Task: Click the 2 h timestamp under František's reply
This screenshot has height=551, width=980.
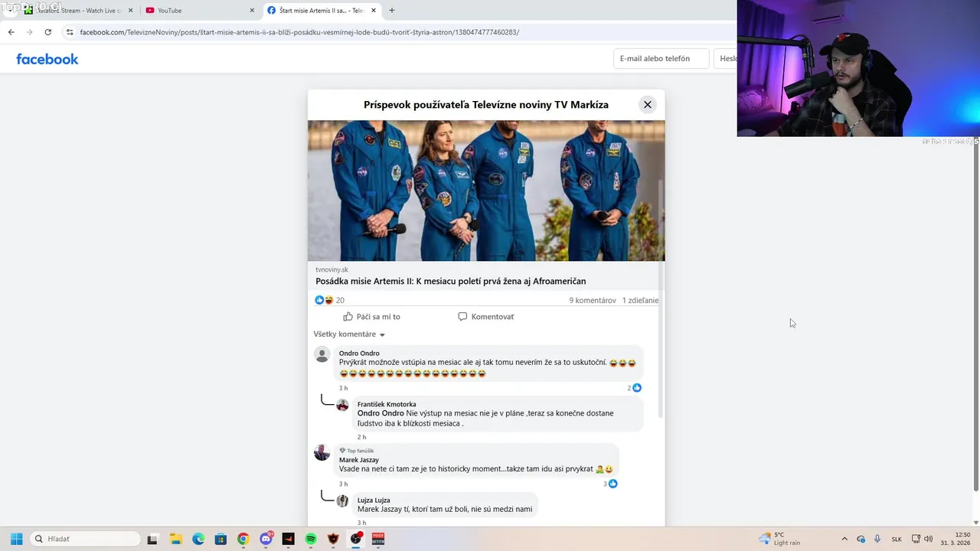Action: pos(361,437)
